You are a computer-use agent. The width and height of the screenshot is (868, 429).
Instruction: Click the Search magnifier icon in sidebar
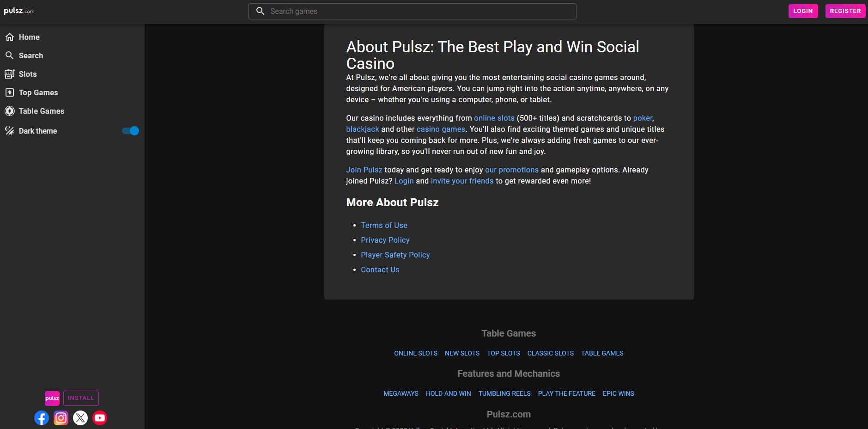(10, 55)
